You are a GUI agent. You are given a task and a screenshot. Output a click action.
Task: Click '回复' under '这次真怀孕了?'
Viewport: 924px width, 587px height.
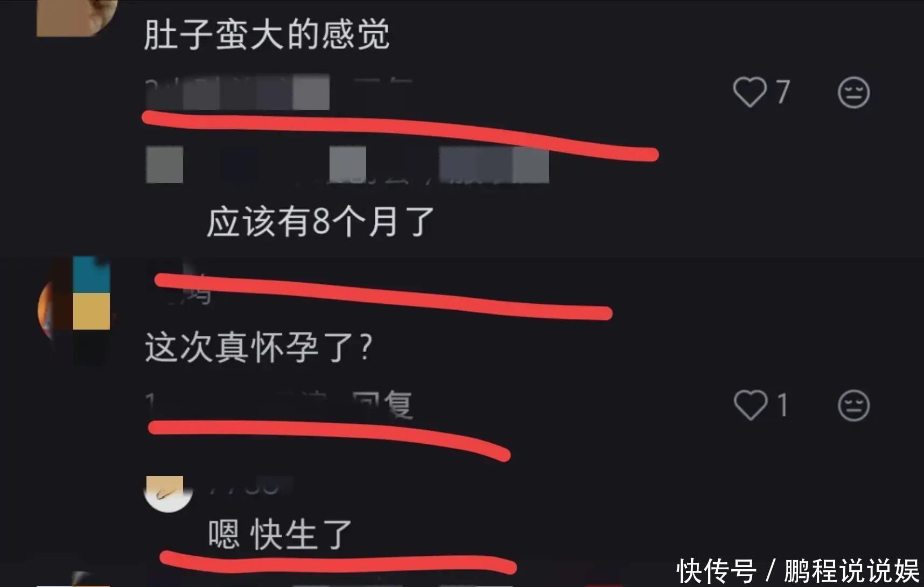click(382, 404)
